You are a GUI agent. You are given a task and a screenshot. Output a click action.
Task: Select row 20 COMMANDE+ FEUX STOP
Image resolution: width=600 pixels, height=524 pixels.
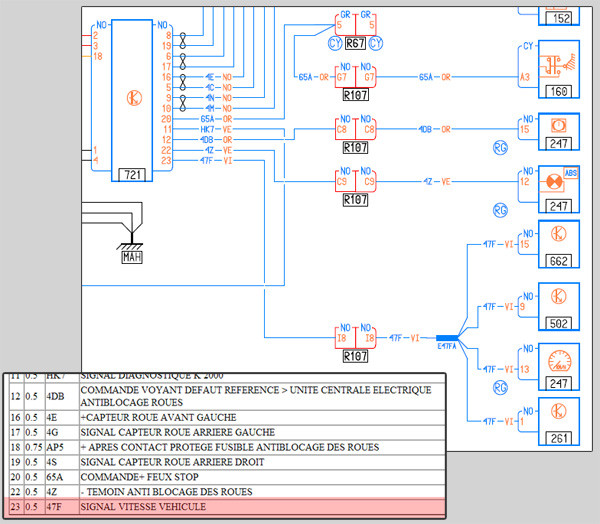pyautogui.click(x=227, y=477)
